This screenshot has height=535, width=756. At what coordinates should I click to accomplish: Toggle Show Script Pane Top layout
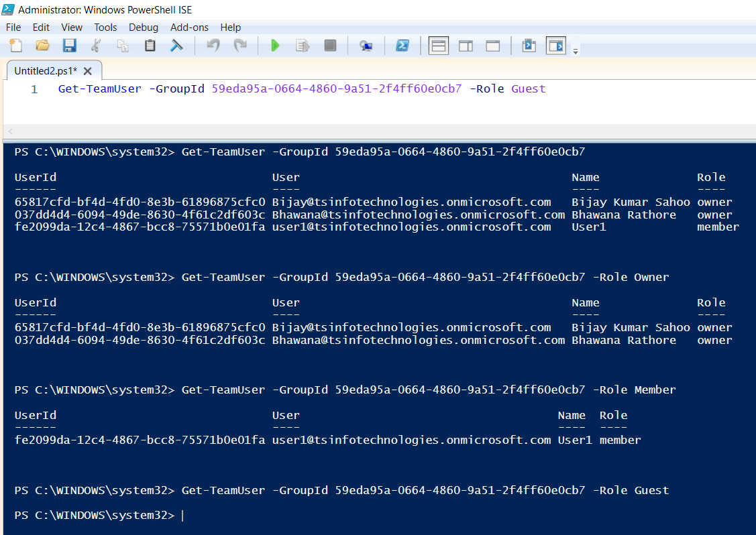pos(438,46)
